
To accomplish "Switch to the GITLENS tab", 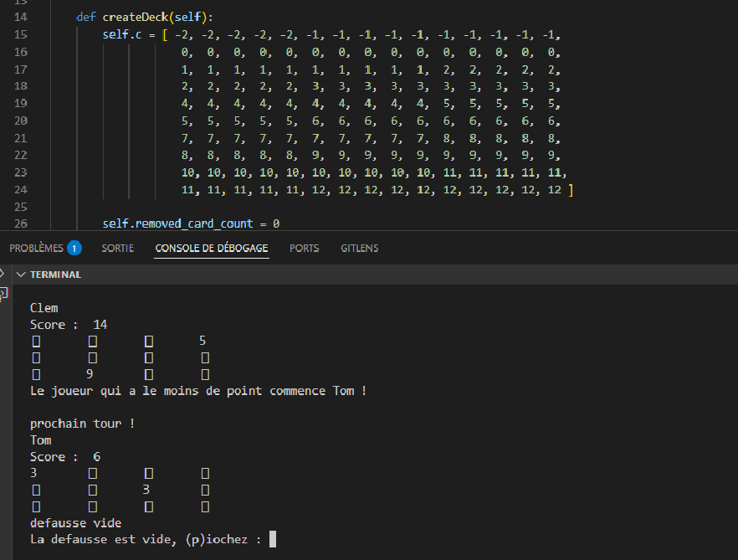I will click(359, 248).
